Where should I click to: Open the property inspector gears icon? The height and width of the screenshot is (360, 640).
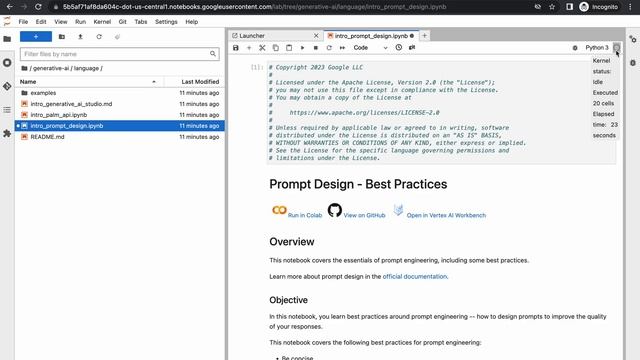(633, 39)
